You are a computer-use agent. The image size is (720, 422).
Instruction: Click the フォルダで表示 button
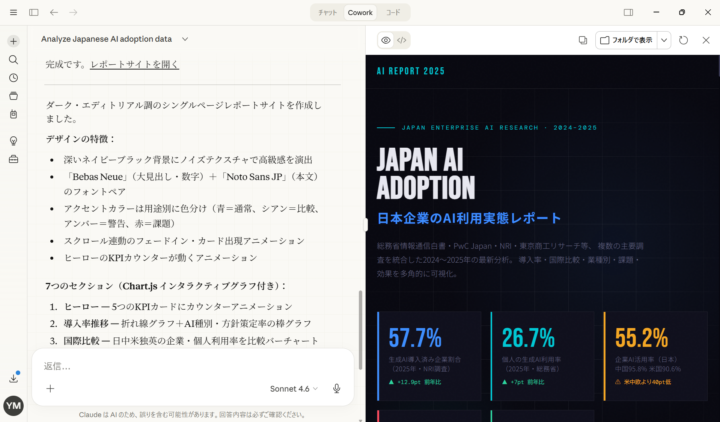point(626,40)
